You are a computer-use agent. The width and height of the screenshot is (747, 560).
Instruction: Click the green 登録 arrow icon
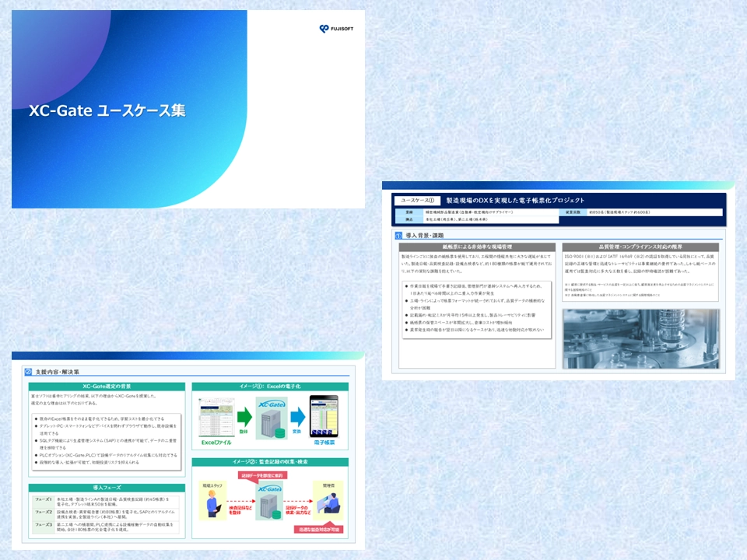point(243,415)
